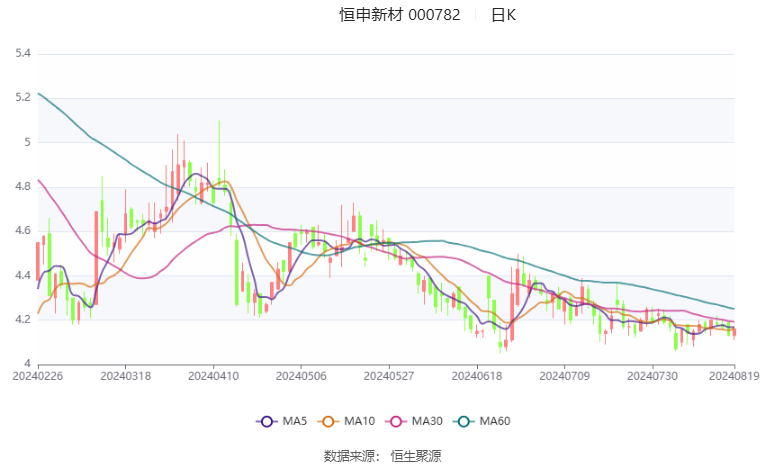Click x-axis date label 20240618
The width and height of the screenshot is (765, 465).
[x=477, y=376]
